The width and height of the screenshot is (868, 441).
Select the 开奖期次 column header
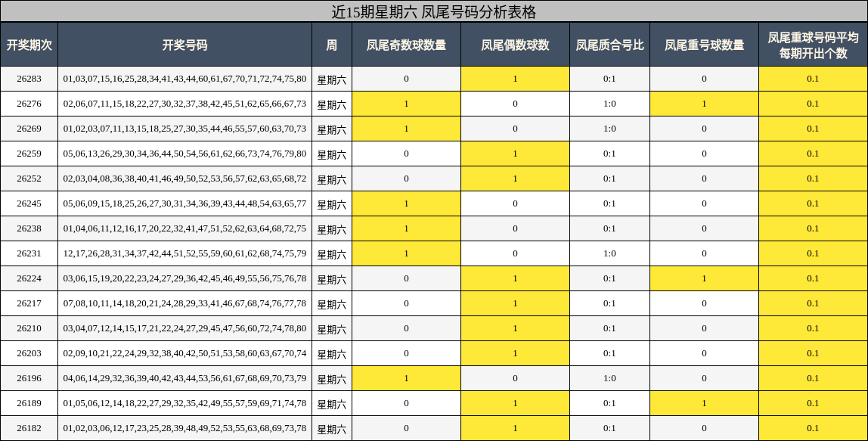click(x=29, y=45)
